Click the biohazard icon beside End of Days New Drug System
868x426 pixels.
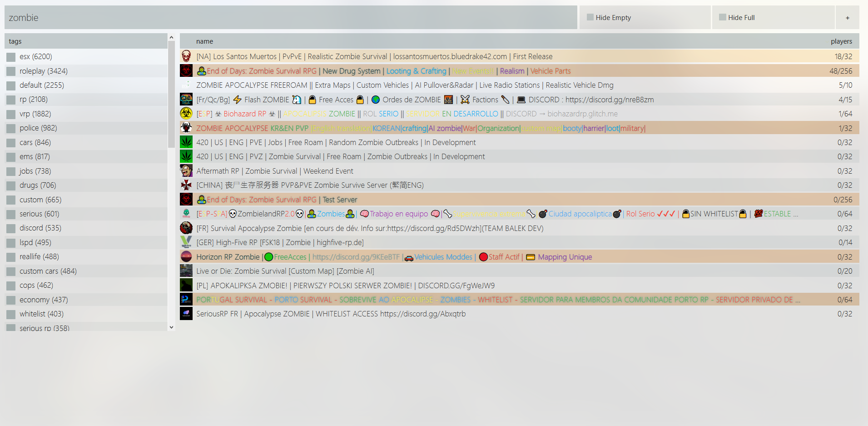[x=186, y=71]
